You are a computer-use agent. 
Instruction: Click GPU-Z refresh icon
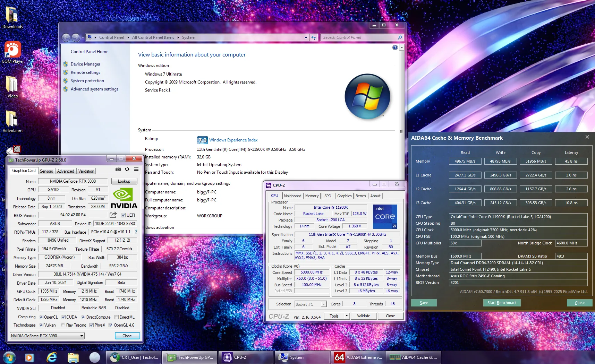coord(127,169)
